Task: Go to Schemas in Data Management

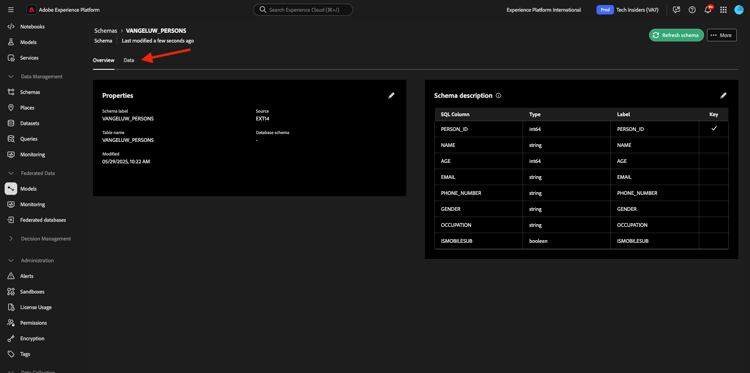Action: pyautogui.click(x=30, y=92)
